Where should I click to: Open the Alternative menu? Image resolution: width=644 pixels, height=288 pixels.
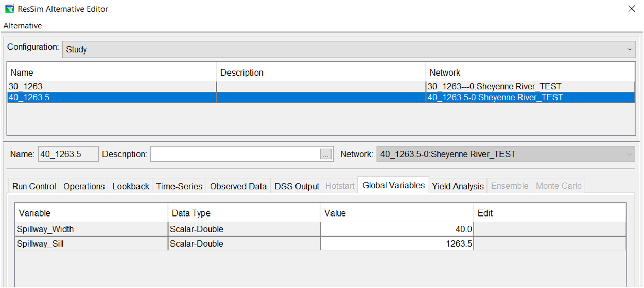(x=23, y=26)
